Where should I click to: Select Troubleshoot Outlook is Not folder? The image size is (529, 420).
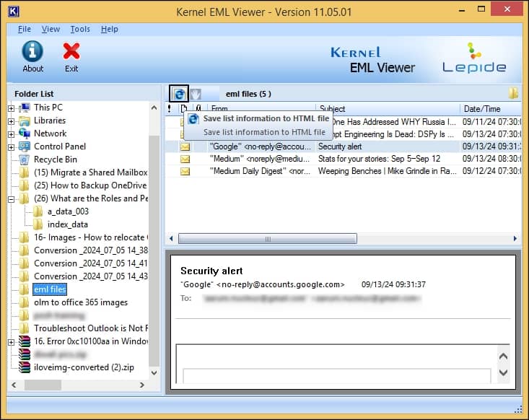[x=91, y=328]
